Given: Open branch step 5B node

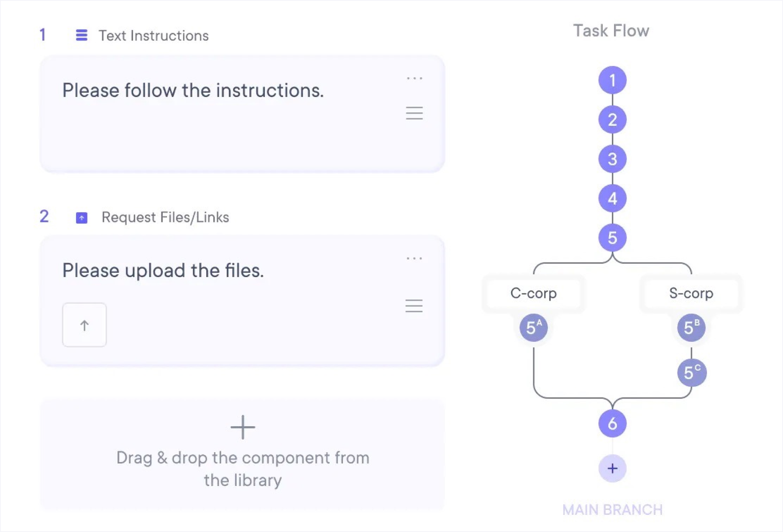Looking at the screenshot, I should (691, 328).
